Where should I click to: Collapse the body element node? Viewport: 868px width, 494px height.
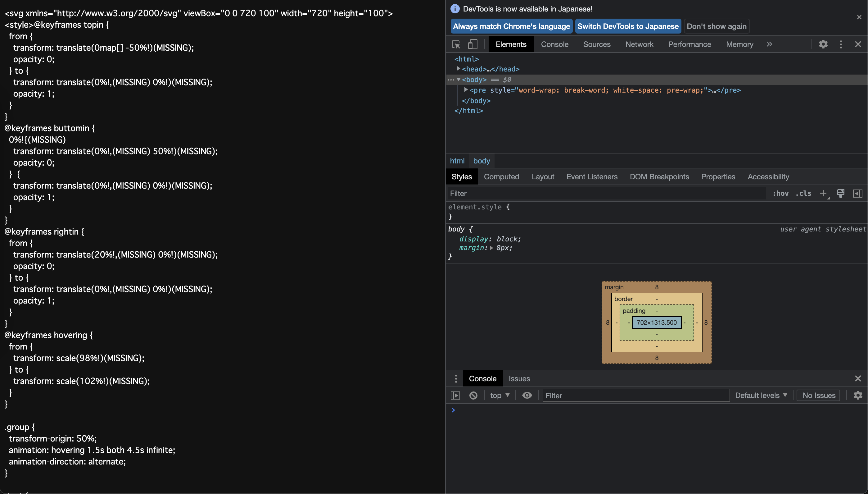coord(458,80)
